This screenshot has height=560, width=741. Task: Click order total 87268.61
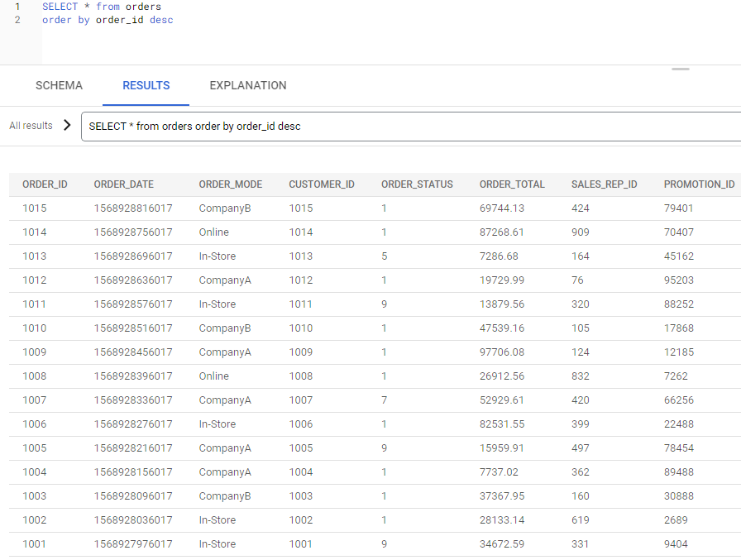tap(502, 232)
